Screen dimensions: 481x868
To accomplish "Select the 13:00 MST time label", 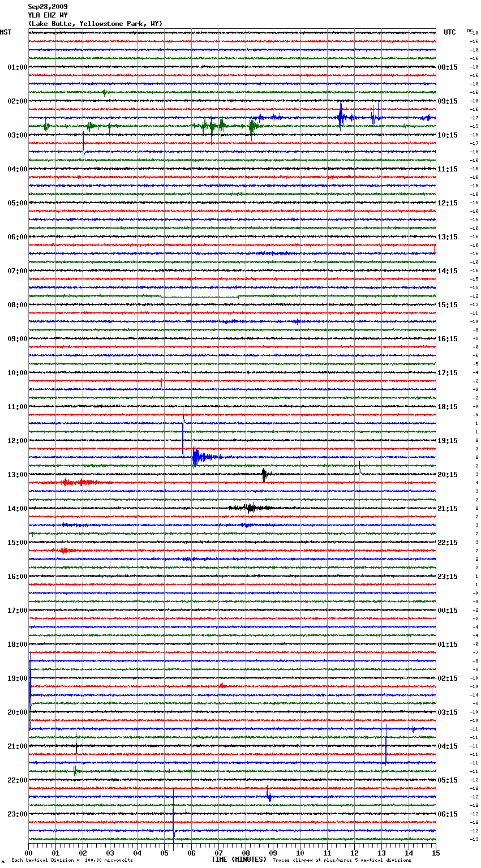I will click(x=18, y=475).
